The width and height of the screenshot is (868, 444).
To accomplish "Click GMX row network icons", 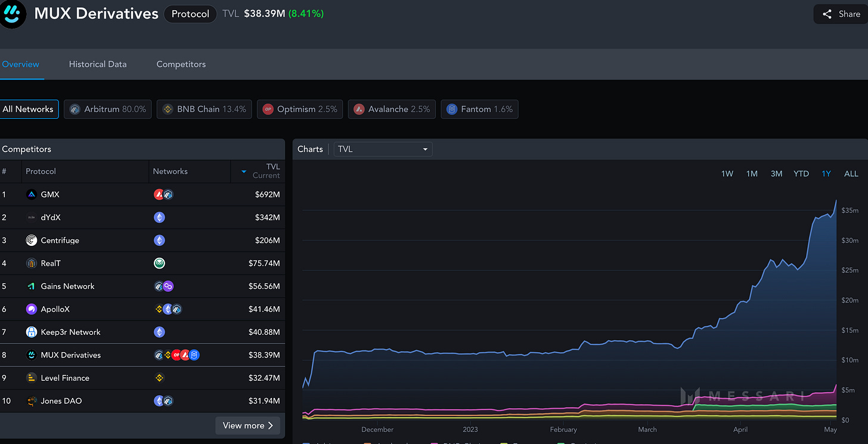I will click(163, 195).
